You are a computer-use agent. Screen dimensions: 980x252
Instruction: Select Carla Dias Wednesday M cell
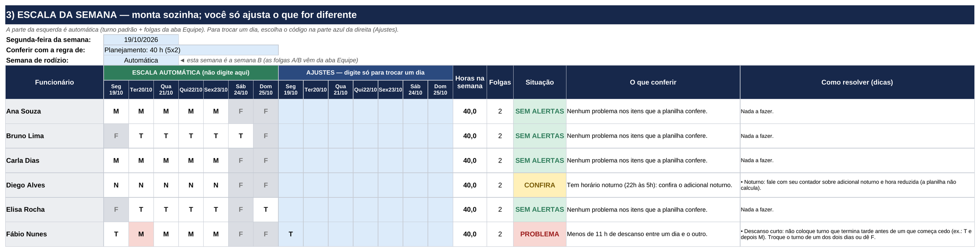point(166,161)
